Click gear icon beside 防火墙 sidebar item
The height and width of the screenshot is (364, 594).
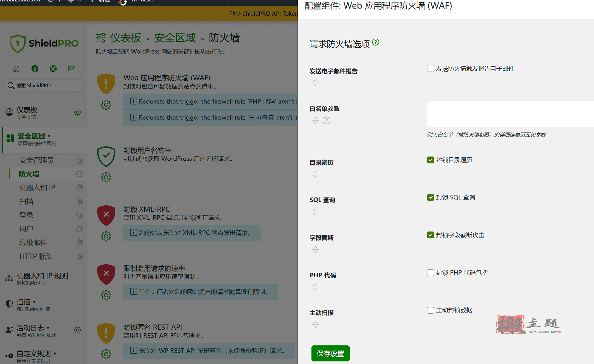(x=79, y=174)
